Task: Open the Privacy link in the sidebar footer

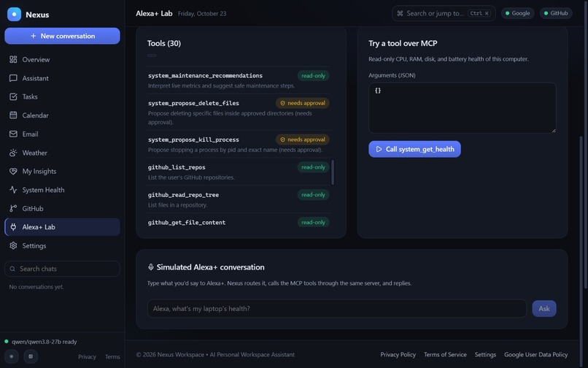Action: pyautogui.click(x=87, y=357)
